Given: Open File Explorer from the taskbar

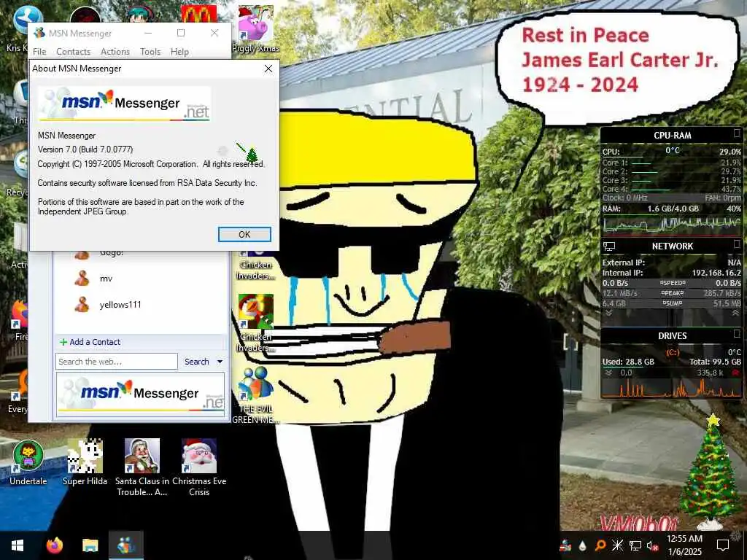Looking at the screenshot, I should point(90,545).
